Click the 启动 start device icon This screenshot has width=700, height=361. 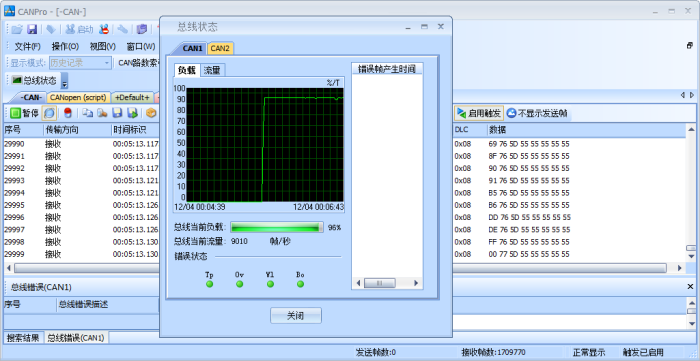[79, 29]
